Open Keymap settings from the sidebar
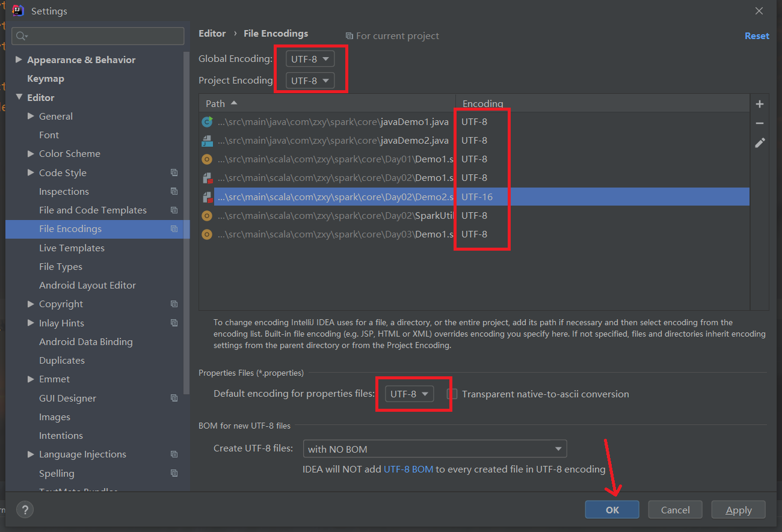The width and height of the screenshot is (782, 532). pyautogui.click(x=46, y=78)
